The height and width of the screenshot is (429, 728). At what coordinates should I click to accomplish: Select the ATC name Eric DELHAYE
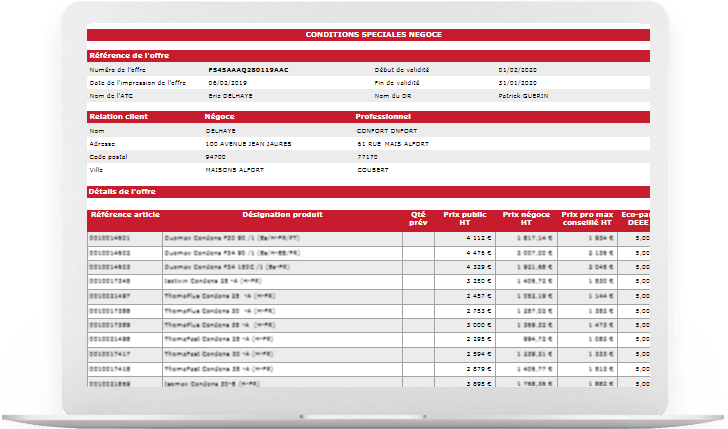[x=231, y=96]
